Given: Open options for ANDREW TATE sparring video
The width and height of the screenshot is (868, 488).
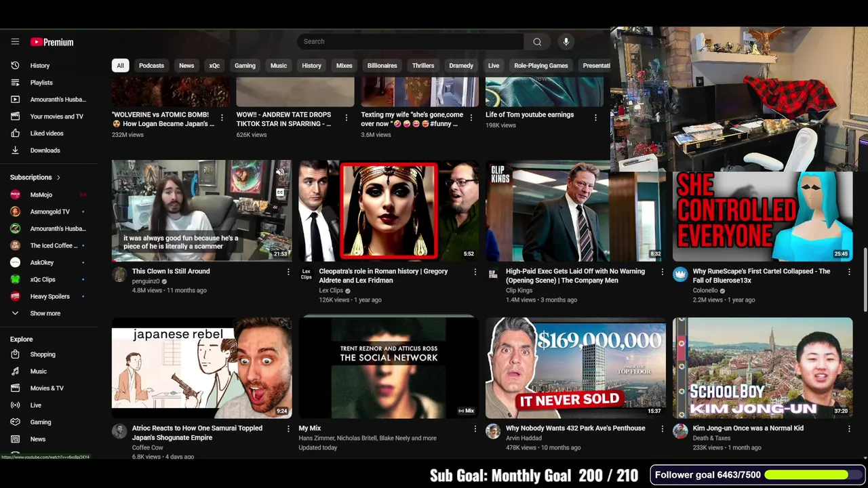Looking at the screenshot, I should click(x=347, y=118).
